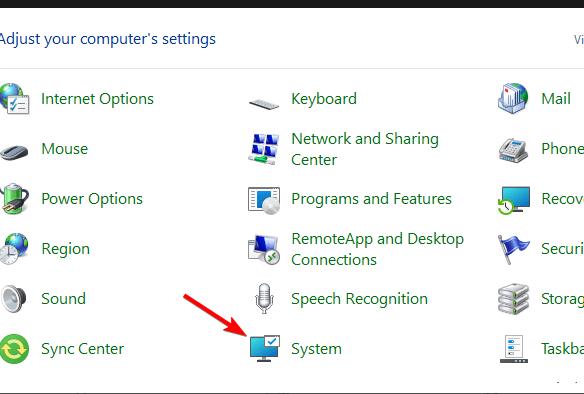This screenshot has height=394, width=584.
Task: Click the Programs and Features link
Action: click(371, 199)
